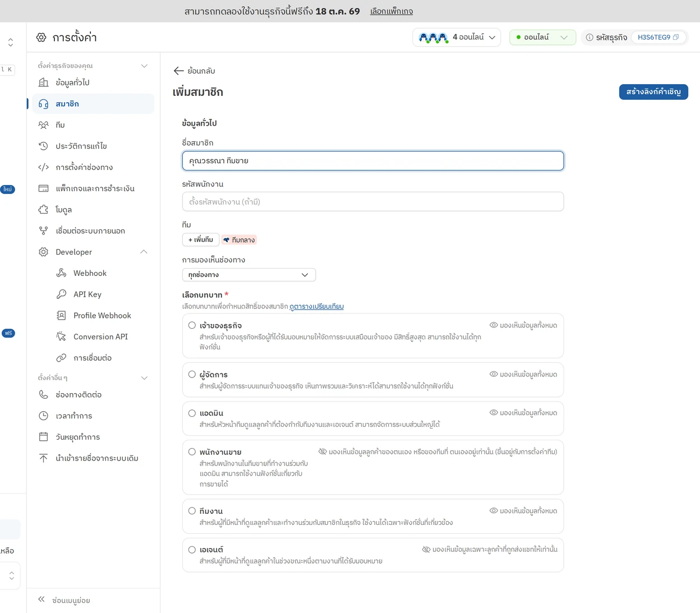Click the เลือกแพ็กเกจ link in top banner

click(392, 11)
